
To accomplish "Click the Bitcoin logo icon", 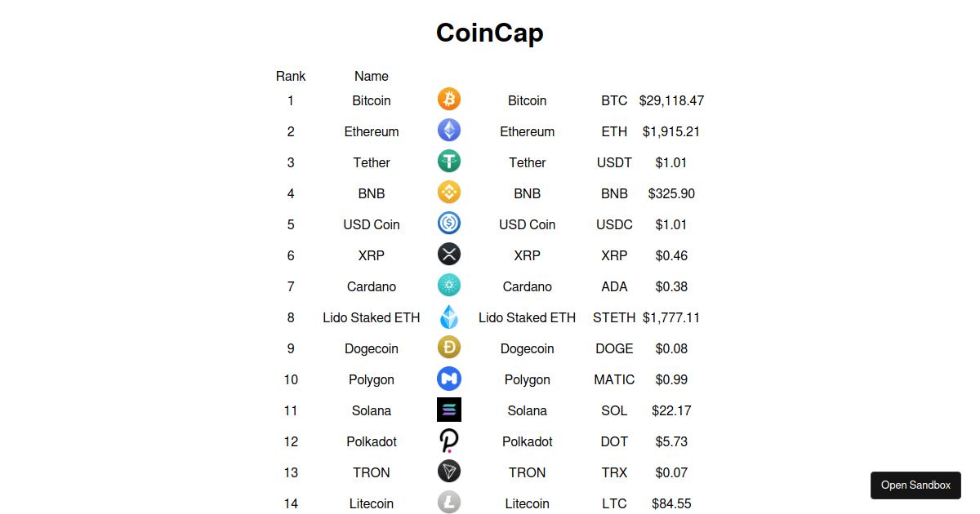I will tap(448, 99).
